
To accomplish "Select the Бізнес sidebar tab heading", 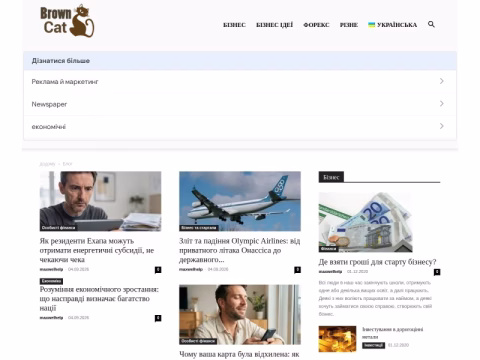I will [x=331, y=177].
